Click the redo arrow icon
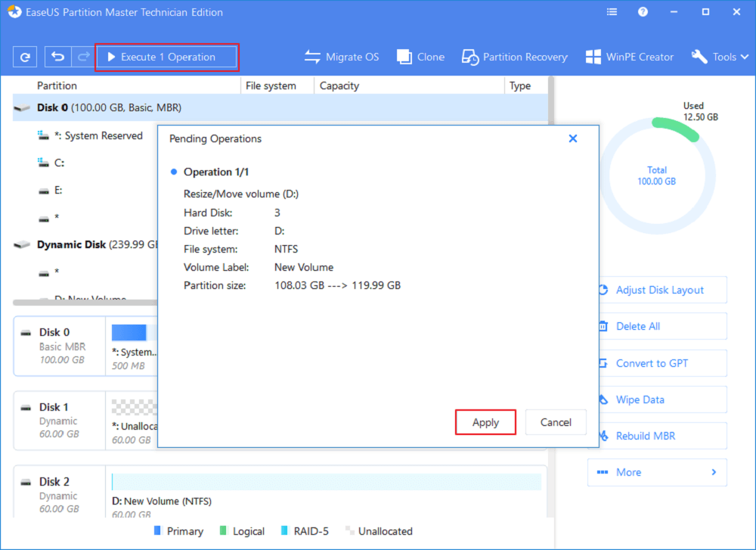The image size is (756, 550). tap(82, 57)
